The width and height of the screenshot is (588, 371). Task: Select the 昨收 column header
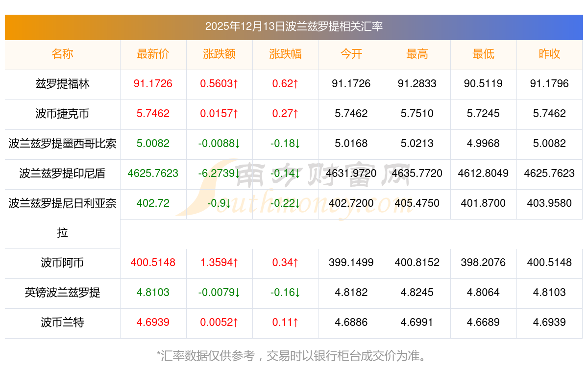[x=549, y=54]
